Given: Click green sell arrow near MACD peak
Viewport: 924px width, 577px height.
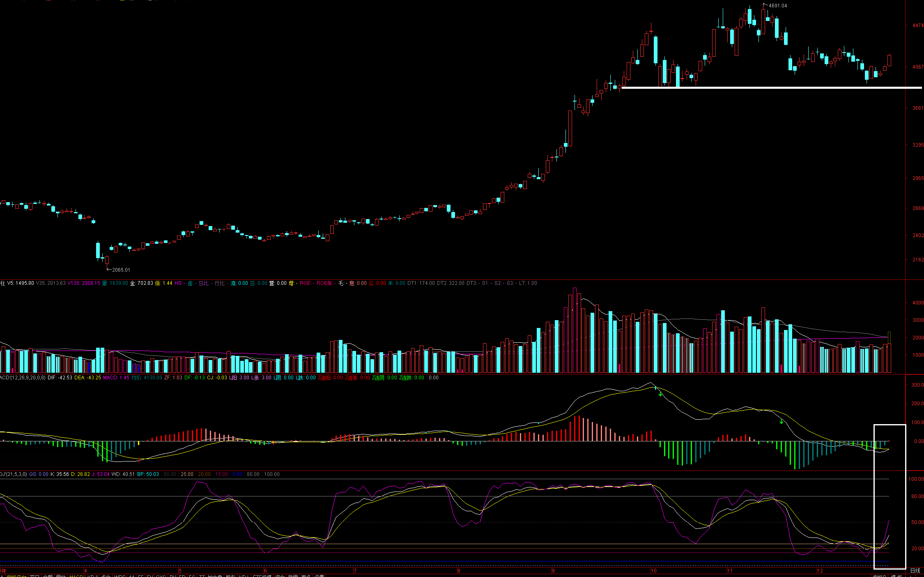Looking at the screenshot, I should [660, 395].
